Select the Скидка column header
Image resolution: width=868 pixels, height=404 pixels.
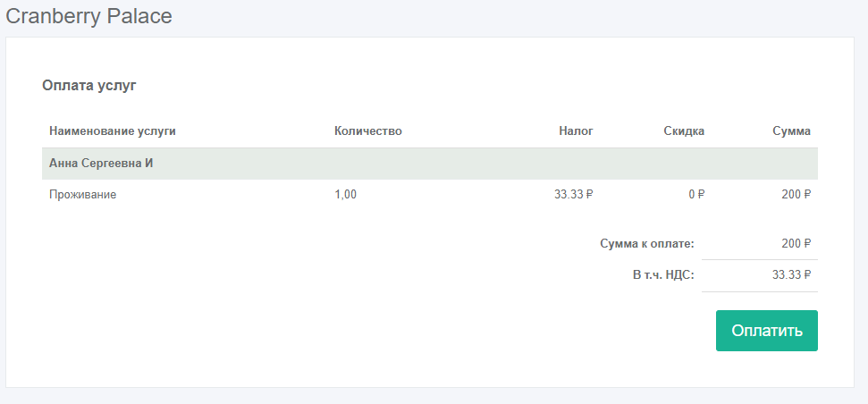(684, 131)
